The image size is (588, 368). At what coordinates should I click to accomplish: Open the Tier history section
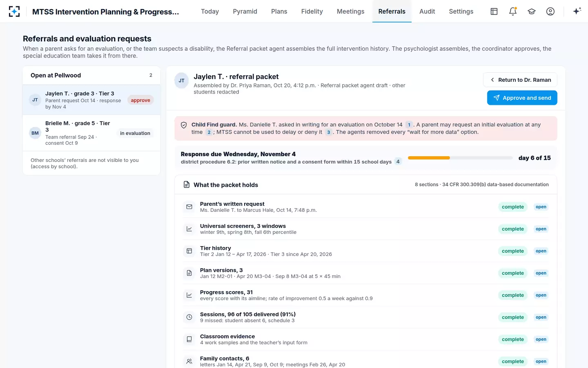tap(541, 251)
